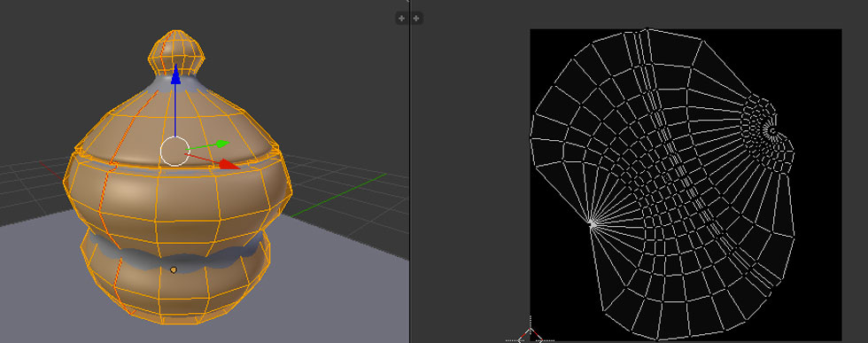Select the orange object origin dot
The height and width of the screenshot is (343, 868).
174,269
